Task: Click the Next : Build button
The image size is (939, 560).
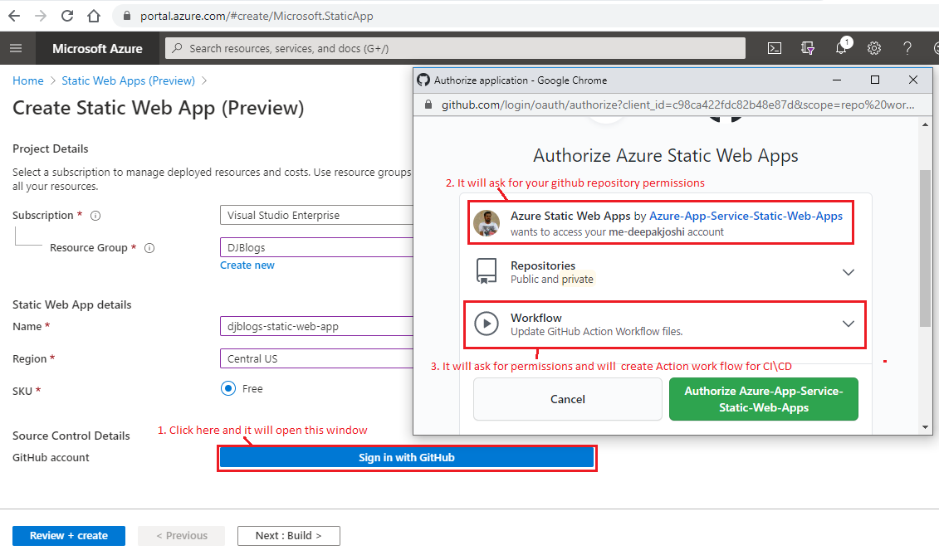Action: coord(289,536)
